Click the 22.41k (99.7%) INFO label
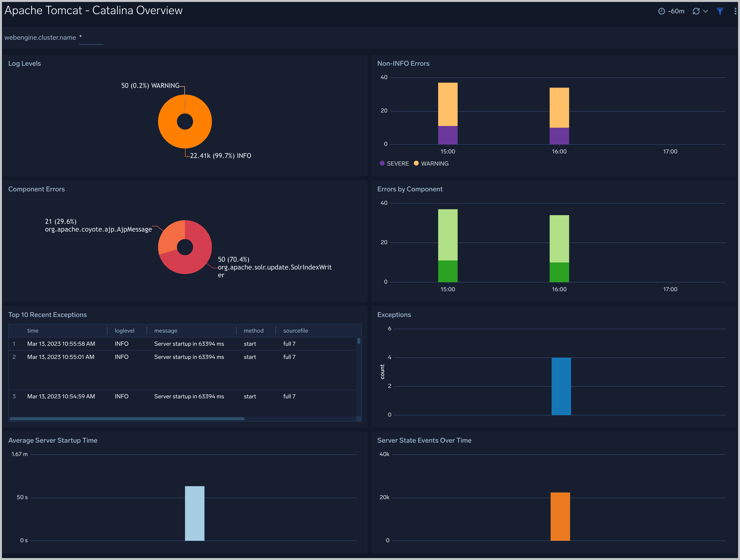 [x=221, y=156]
